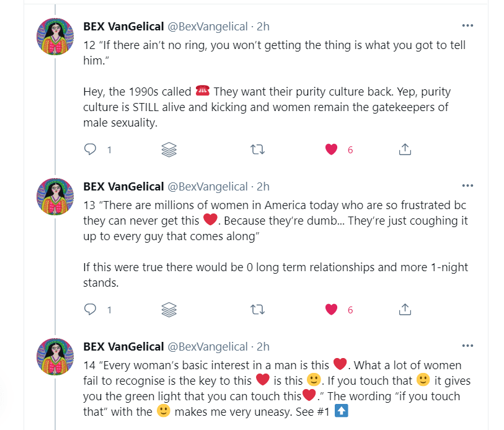The image size is (504, 430).
Task: Click BEX VanGelical avatar on tweet 13
Action: pyautogui.click(x=56, y=196)
